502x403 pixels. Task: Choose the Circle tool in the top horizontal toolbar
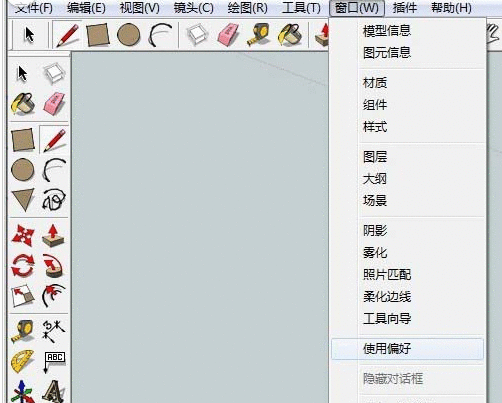click(129, 34)
